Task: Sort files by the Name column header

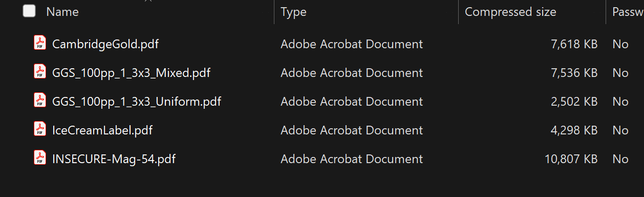Action: [62, 12]
